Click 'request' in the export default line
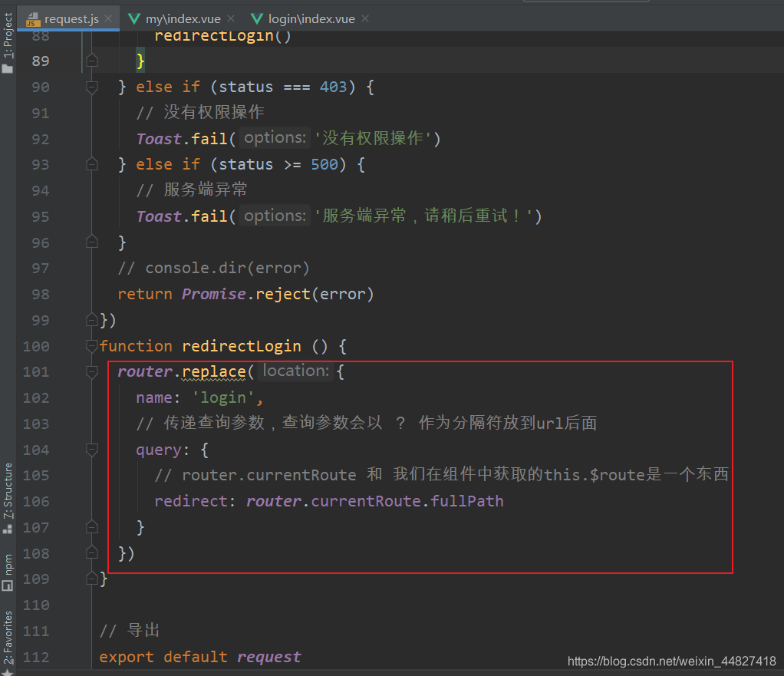 pyautogui.click(x=269, y=657)
